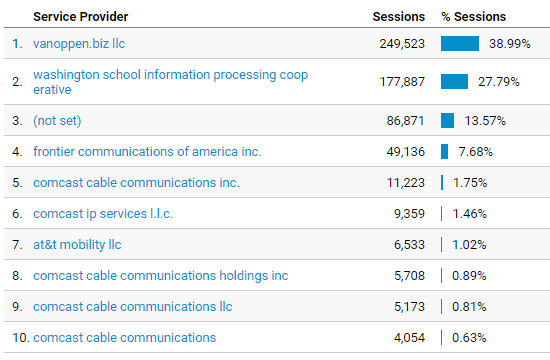Open the vanoppen.biz llc provider link
This screenshot has height=360, width=550.
[79, 44]
